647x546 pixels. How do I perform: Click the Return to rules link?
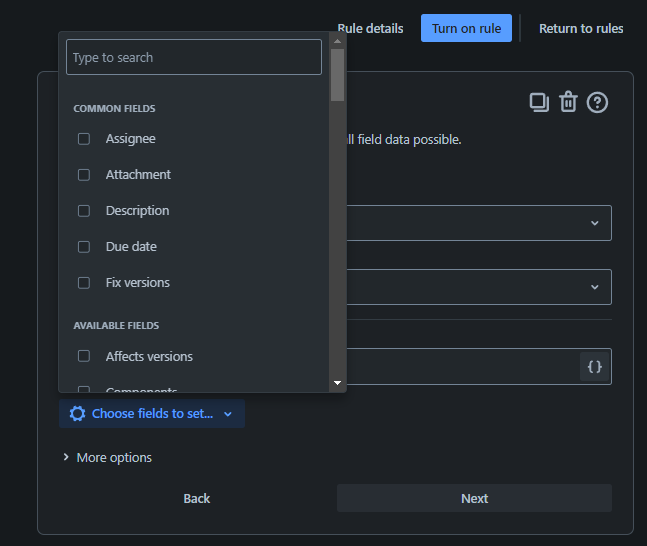[580, 28]
